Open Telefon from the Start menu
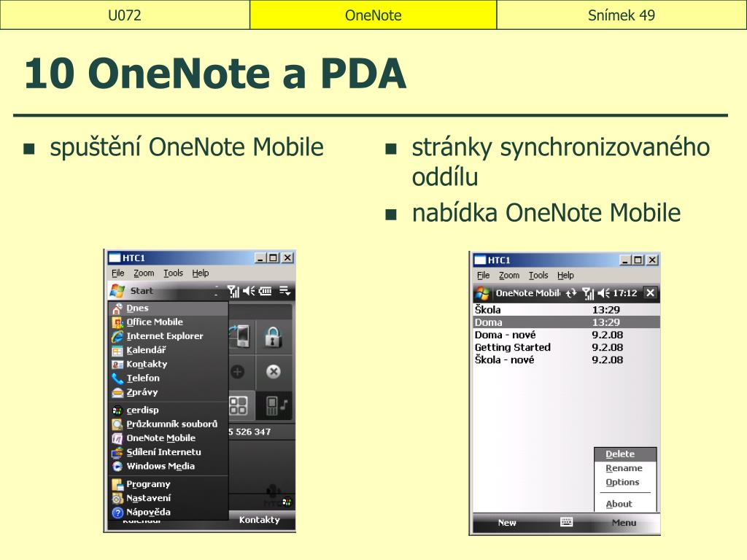This screenshot has width=747, height=560. [169, 378]
